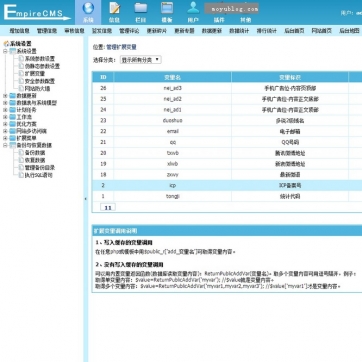
Task: Open the 栏目 (Columns) folder icon
Action: click(x=141, y=8)
